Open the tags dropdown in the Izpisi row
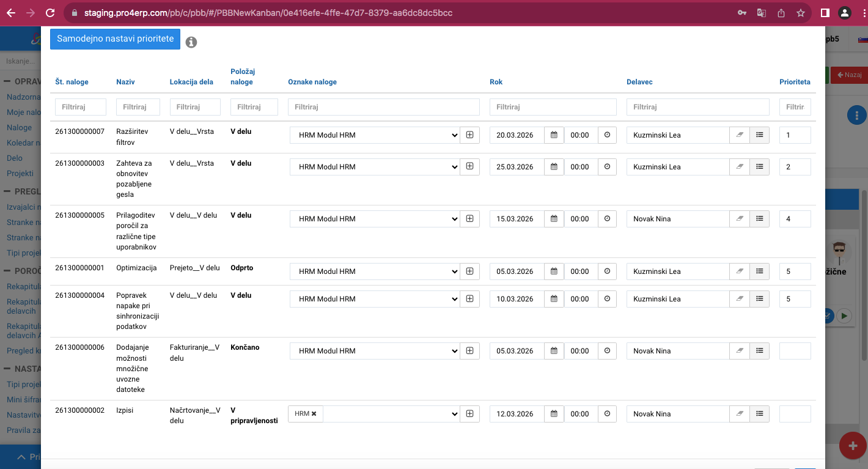Image resolution: width=868 pixels, height=469 pixels. coord(391,414)
